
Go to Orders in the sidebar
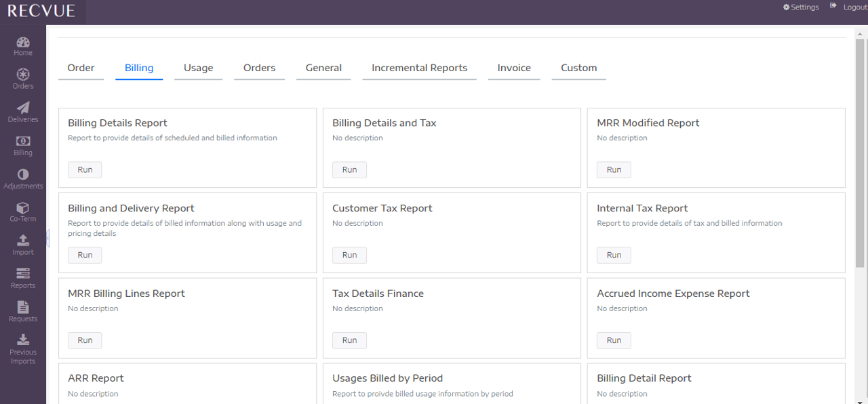23,75
